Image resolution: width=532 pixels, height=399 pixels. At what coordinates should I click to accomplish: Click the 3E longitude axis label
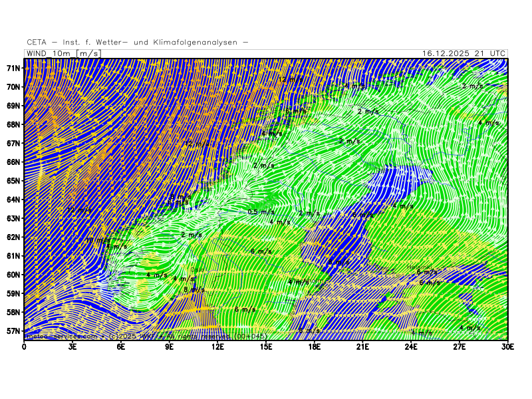72,346
